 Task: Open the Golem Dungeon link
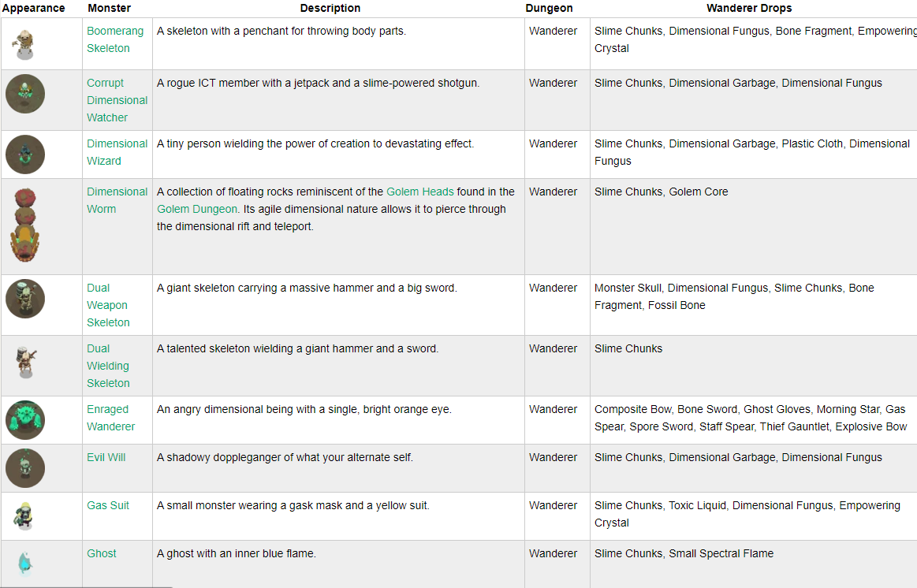pos(196,209)
